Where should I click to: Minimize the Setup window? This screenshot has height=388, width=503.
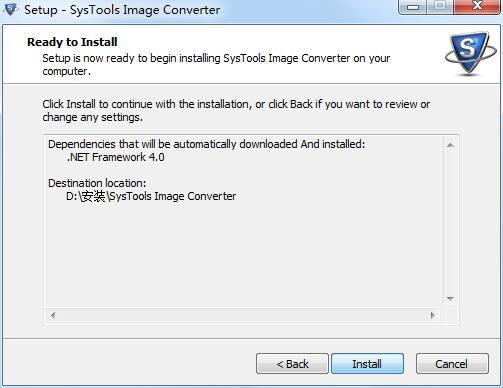click(413, 7)
